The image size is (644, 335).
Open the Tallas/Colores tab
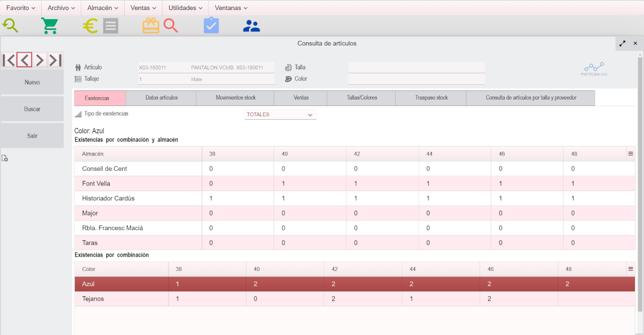361,98
